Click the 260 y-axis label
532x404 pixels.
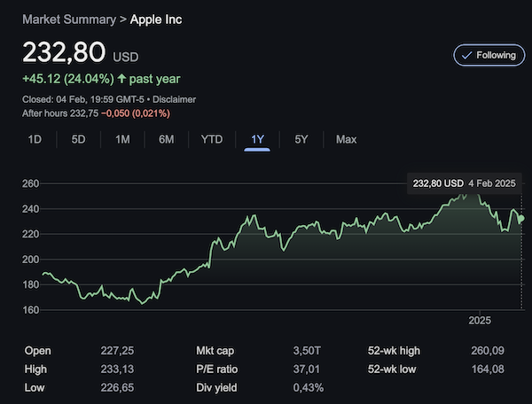(30, 183)
